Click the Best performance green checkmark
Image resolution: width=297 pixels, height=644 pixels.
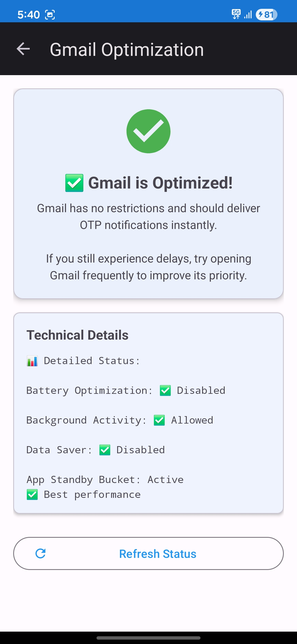[32, 495]
